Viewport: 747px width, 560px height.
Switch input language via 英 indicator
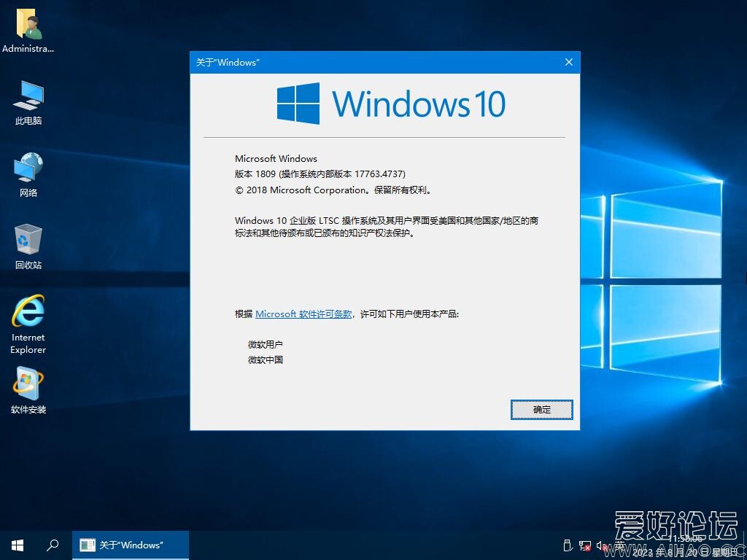619,545
